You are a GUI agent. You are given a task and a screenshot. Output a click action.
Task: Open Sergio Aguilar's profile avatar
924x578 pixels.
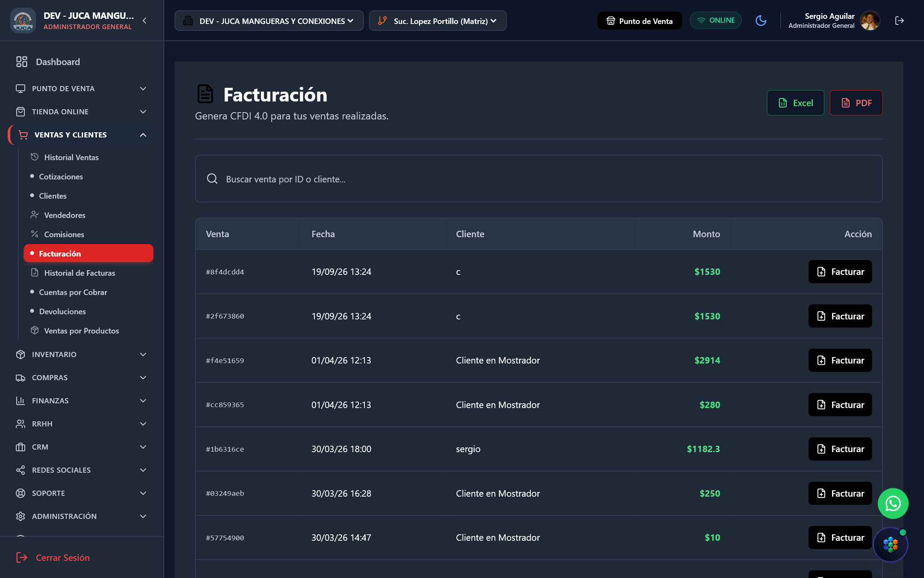(x=870, y=21)
